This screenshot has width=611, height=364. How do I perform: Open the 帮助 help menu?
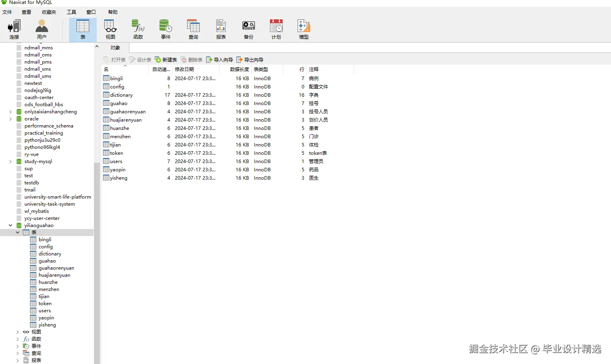pos(113,12)
